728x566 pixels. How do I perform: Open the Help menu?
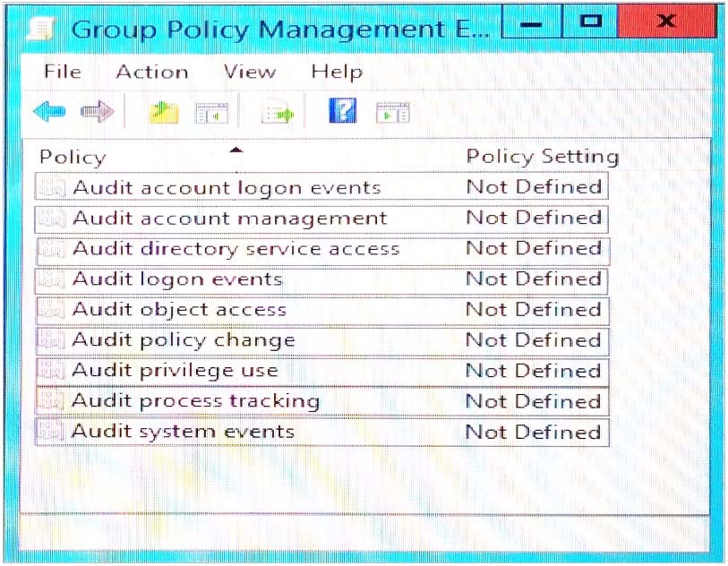click(x=337, y=73)
